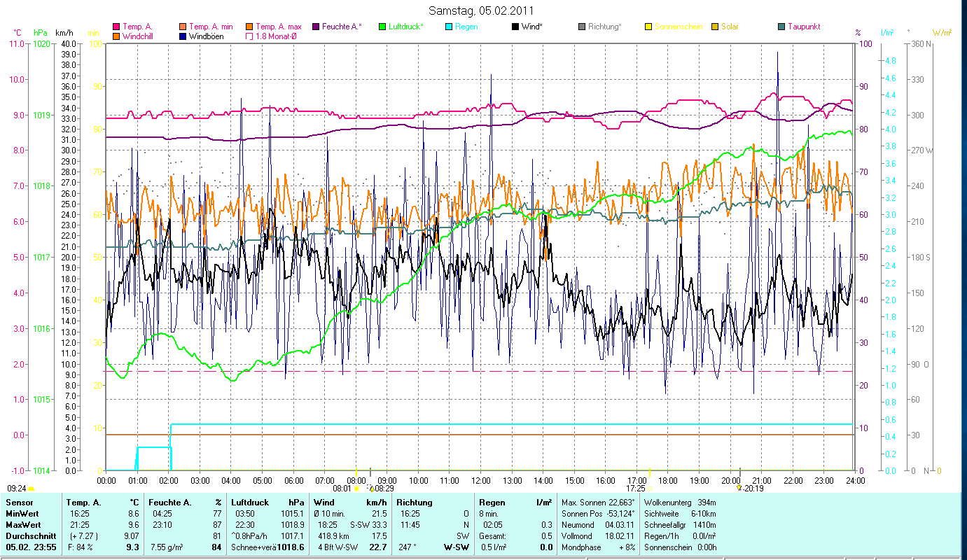Click the Windchill legend label
Screen dimensions: 967x560
click(x=139, y=36)
